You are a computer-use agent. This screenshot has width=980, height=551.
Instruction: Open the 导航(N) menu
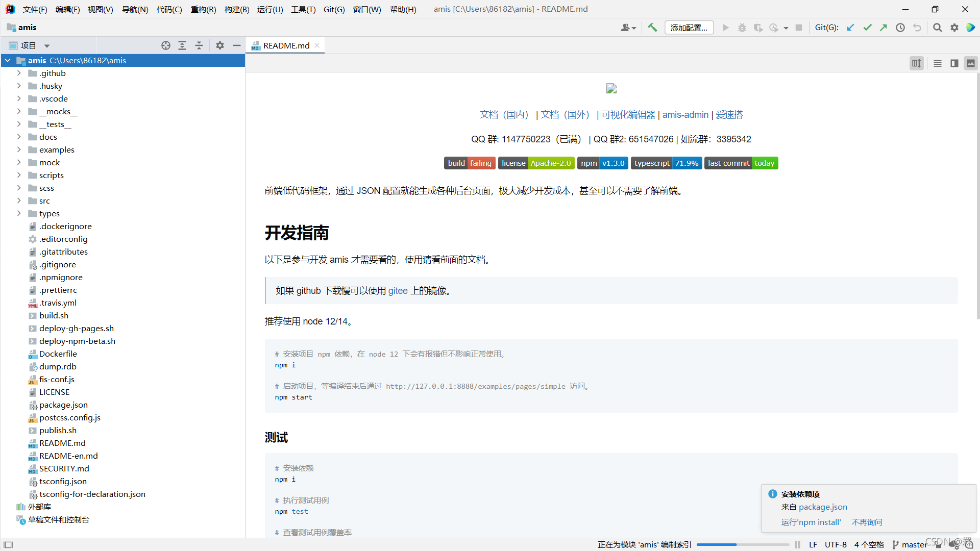(x=135, y=9)
